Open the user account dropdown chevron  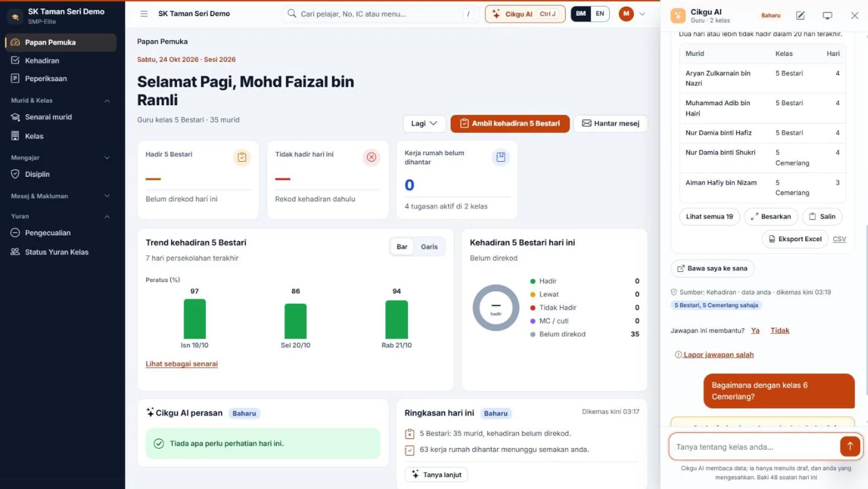pyautogui.click(x=642, y=14)
